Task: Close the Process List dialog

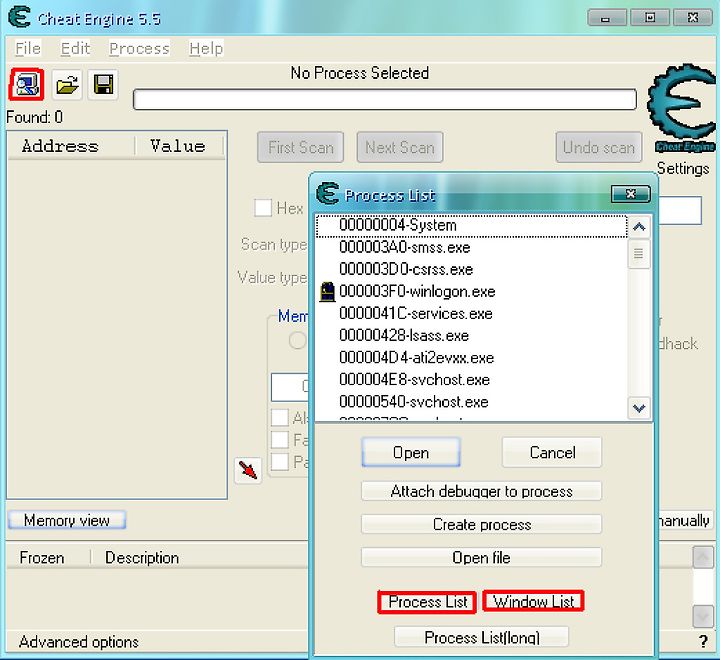Action: point(630,194)
